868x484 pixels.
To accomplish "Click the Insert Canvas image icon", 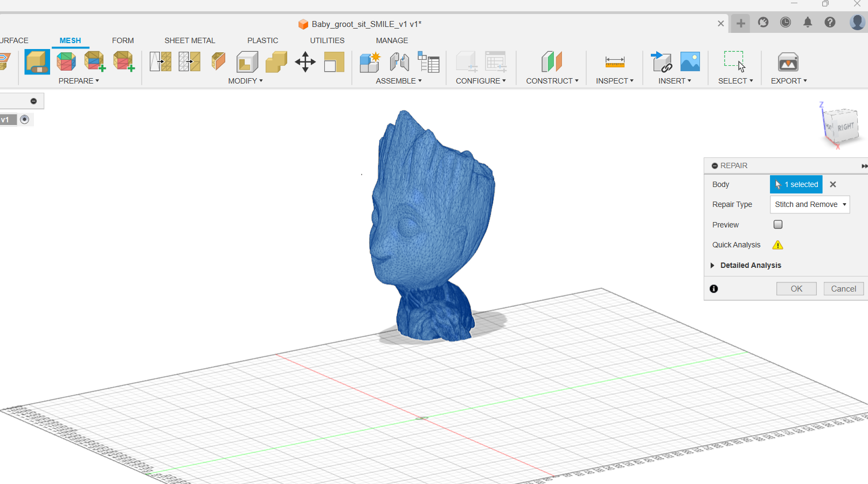I will click(x=690, y=61).
